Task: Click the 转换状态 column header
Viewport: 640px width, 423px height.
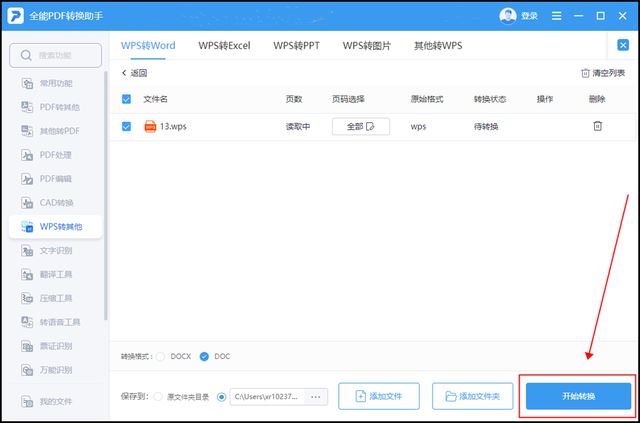Action: tap(490, 99)
